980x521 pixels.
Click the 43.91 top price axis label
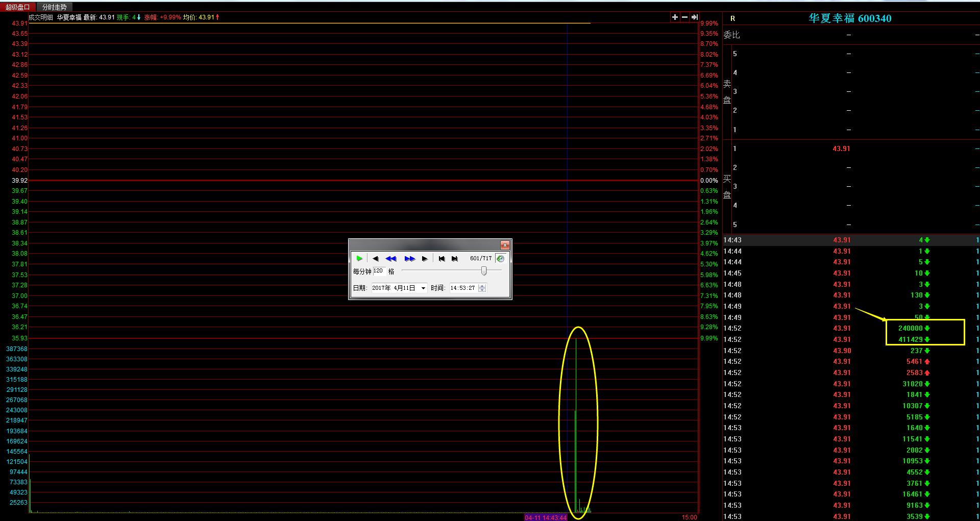[20, 23]
